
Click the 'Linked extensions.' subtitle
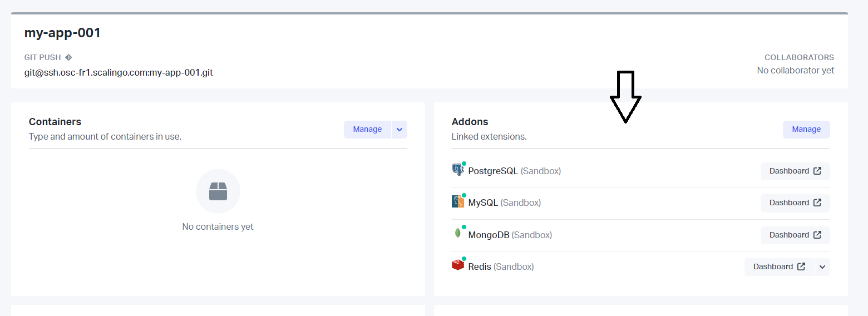coord(489,136)
